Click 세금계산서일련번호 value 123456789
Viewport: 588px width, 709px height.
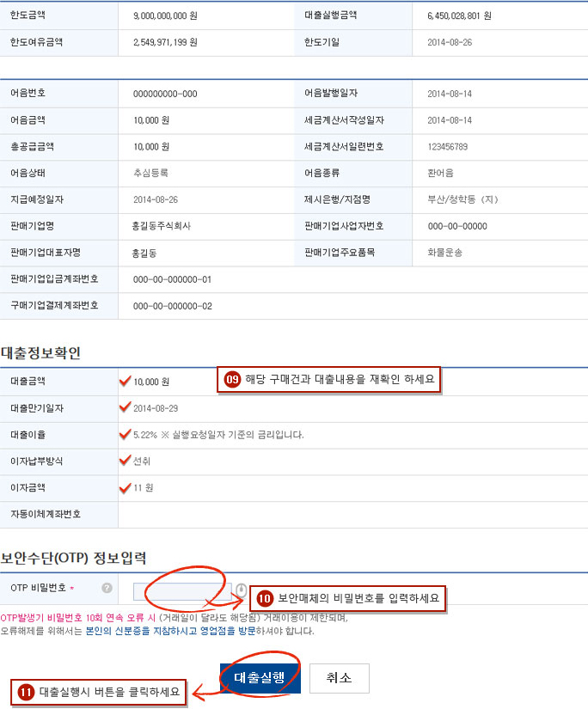447,147
